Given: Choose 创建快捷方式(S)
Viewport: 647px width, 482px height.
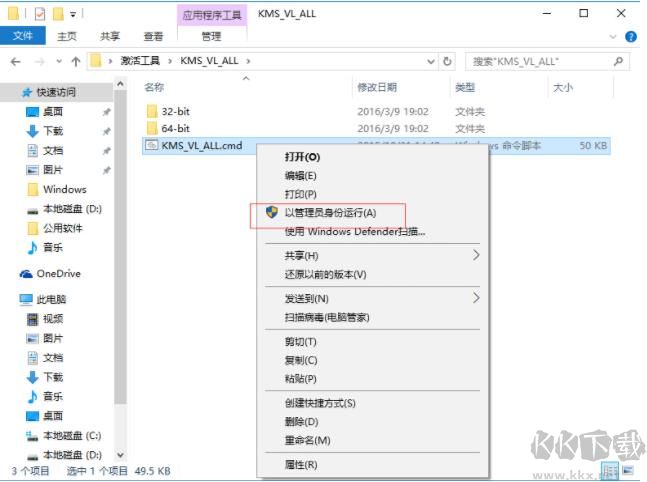Looking at the screenshot, I should [x=320, y=403].
